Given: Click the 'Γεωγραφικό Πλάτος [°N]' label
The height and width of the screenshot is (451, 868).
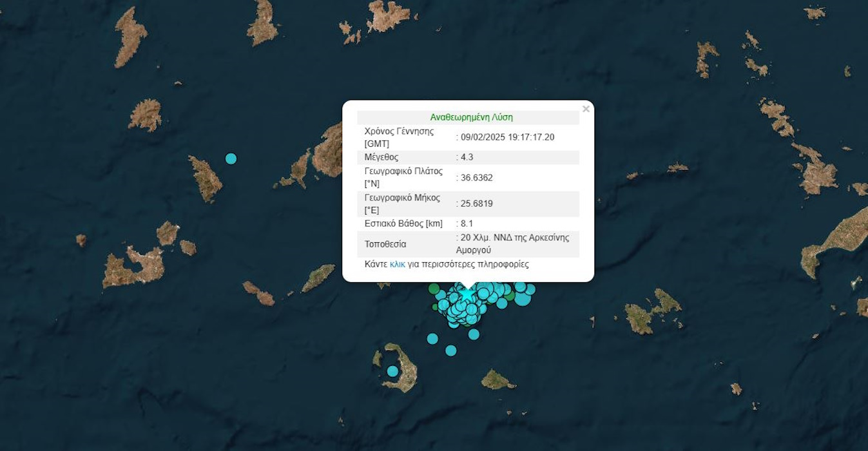Looking at the screenshot, I should point(403,177).
